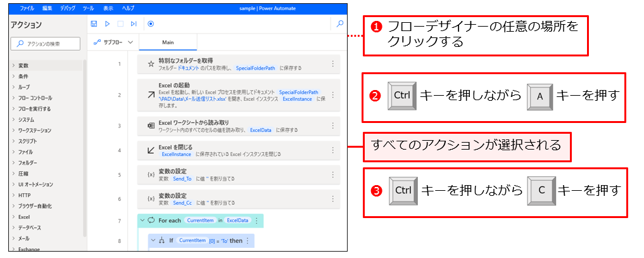644x258 pixels.
Task: Click the actions panel vertical scrollbar
Action: 85,148
